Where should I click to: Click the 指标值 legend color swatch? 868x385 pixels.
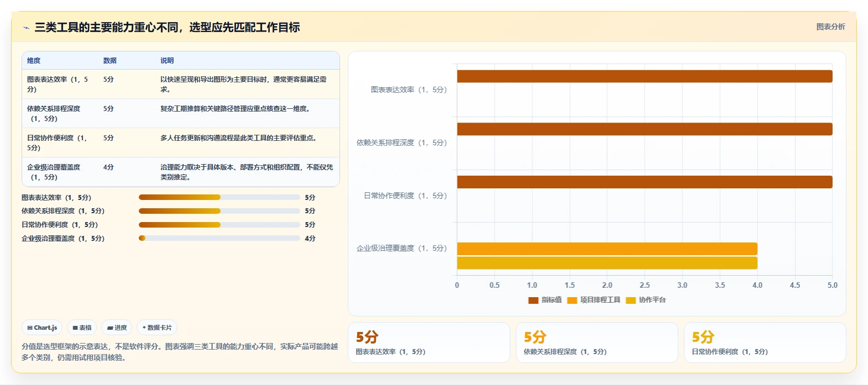tap(534, 300)
